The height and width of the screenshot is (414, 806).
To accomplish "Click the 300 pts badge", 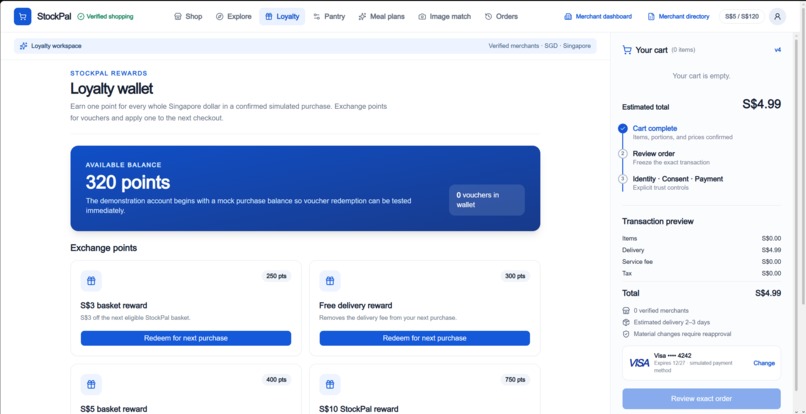I will (x=515, y=276).
